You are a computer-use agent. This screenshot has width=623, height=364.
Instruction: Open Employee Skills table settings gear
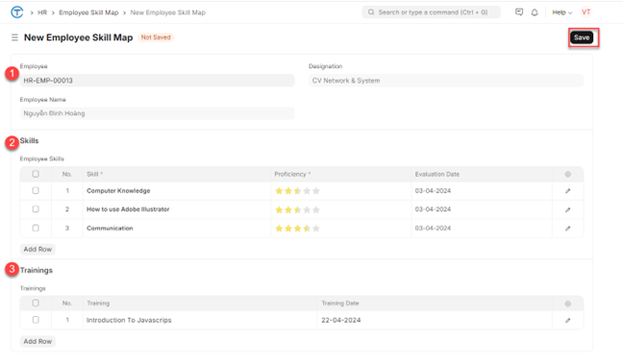[x=568, y=174]
